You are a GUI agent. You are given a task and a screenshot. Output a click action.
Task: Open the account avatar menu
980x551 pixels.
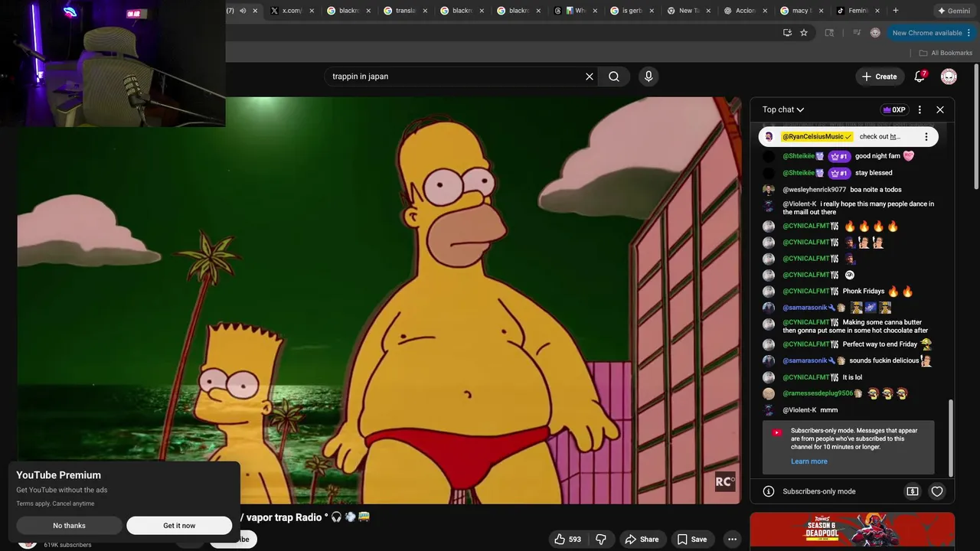[x=949, y=77]
